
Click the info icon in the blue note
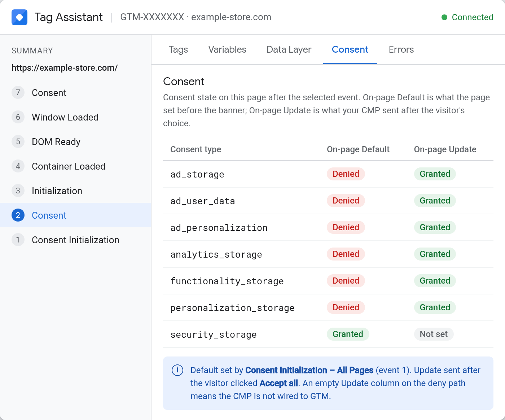point(177,370)
